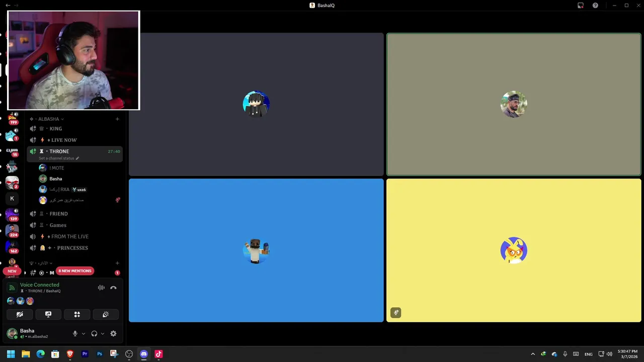Viewport: 644px width, 362px height.
Task: Click mute indicator on yellow tile
Action: tap(396, 313)
